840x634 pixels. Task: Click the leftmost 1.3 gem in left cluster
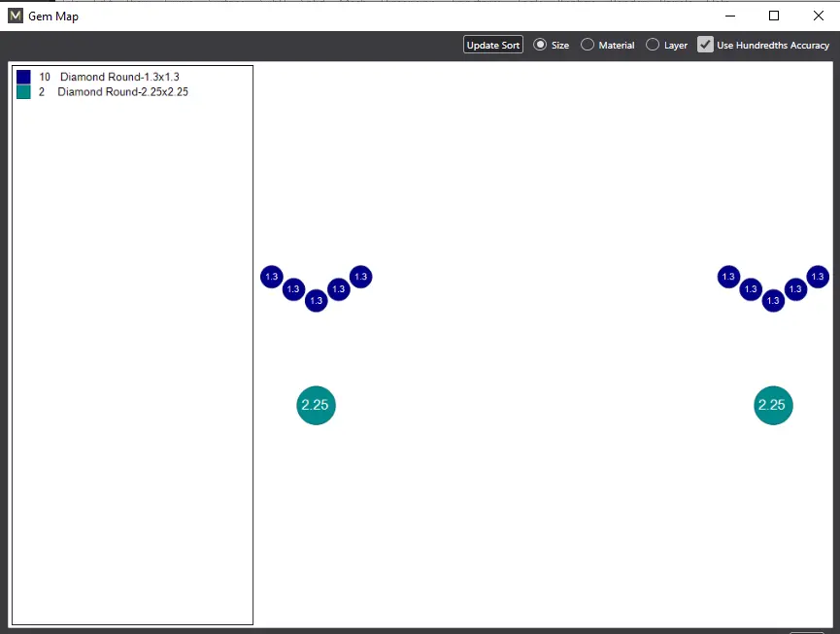click(271, 277)
